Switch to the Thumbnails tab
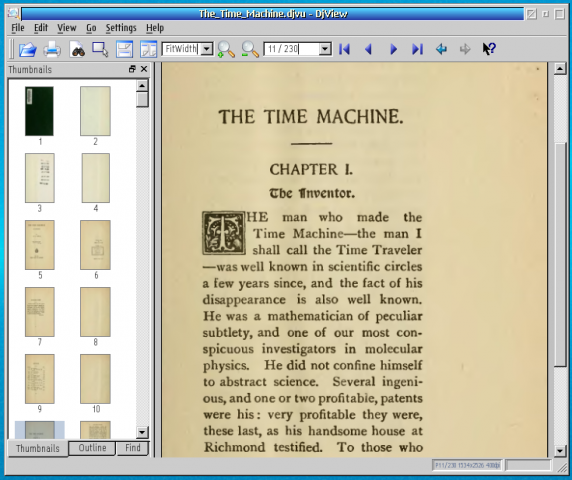 coord(38,448)
